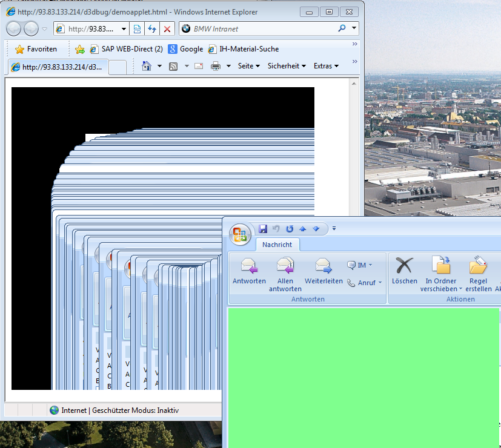Open the In Ordner verschieben dropdown
The image size is (501, 448).
point(441,285)
